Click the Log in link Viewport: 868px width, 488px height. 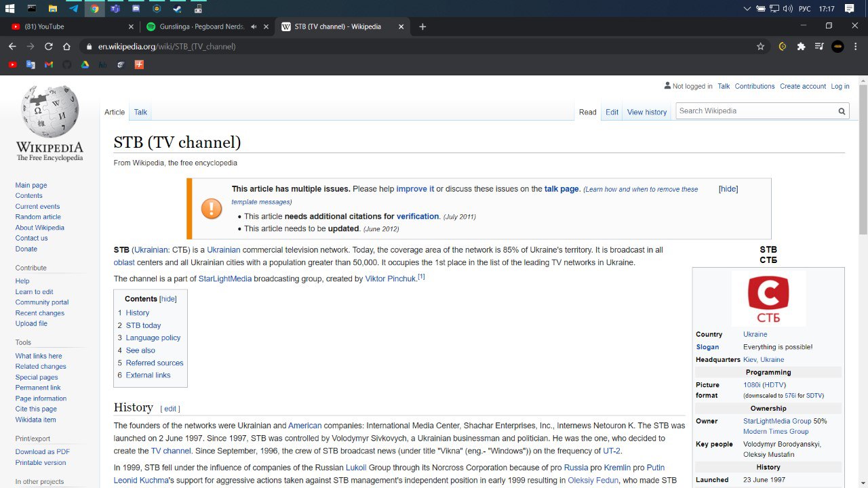840,86
